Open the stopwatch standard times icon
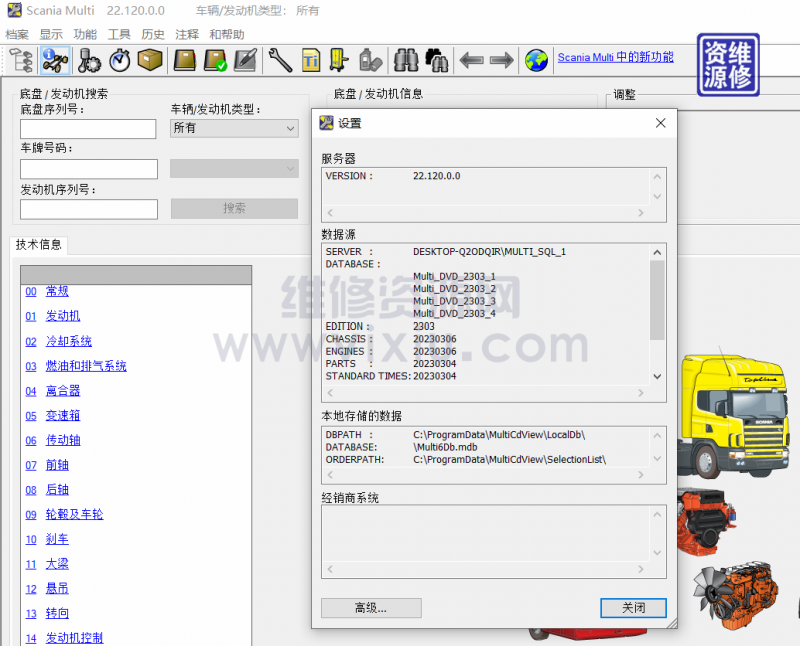The height and width of the screenshot is (646, 800). 120,60
